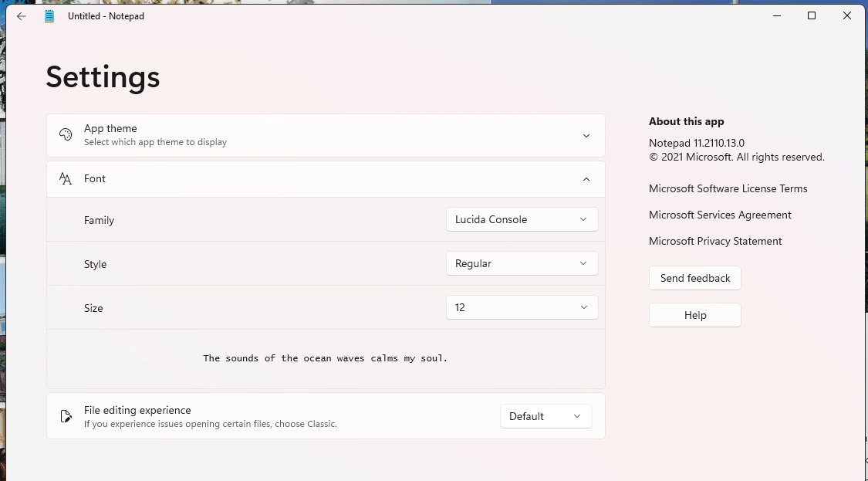
Task: Open the font Size dropdown
Action: click(522, 307)
